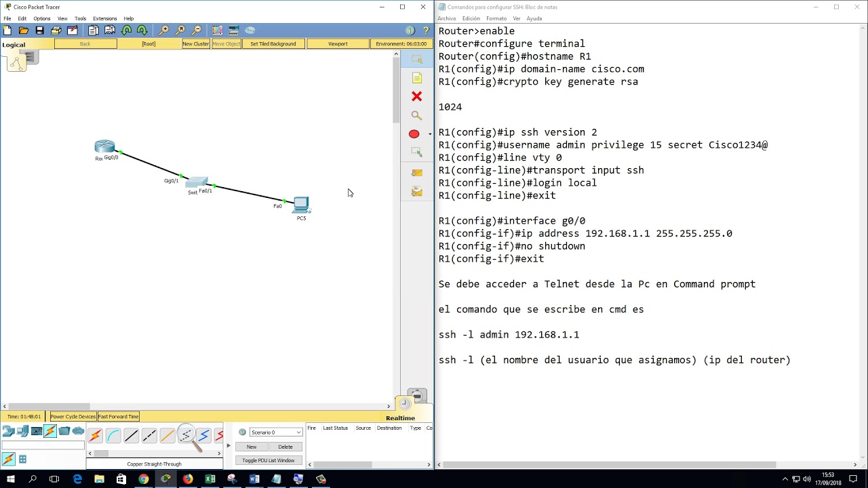The height and width of the screenshot is (488, 868).
Task: Open File menu in Packet Tracer
Action: pyautogui.click(x=7, y=18)
